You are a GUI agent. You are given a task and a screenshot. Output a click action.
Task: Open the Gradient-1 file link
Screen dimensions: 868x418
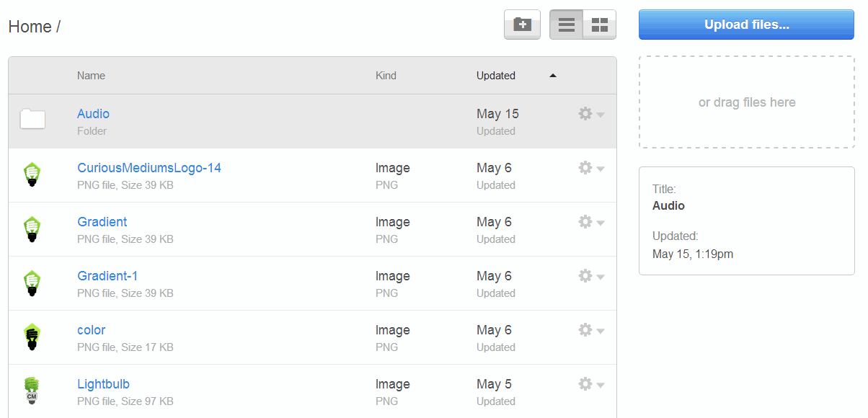[x=107, y=275]
